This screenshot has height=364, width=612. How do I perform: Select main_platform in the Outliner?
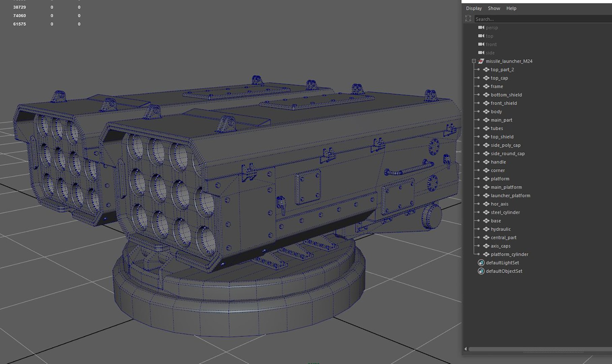[x=506, y=187]
